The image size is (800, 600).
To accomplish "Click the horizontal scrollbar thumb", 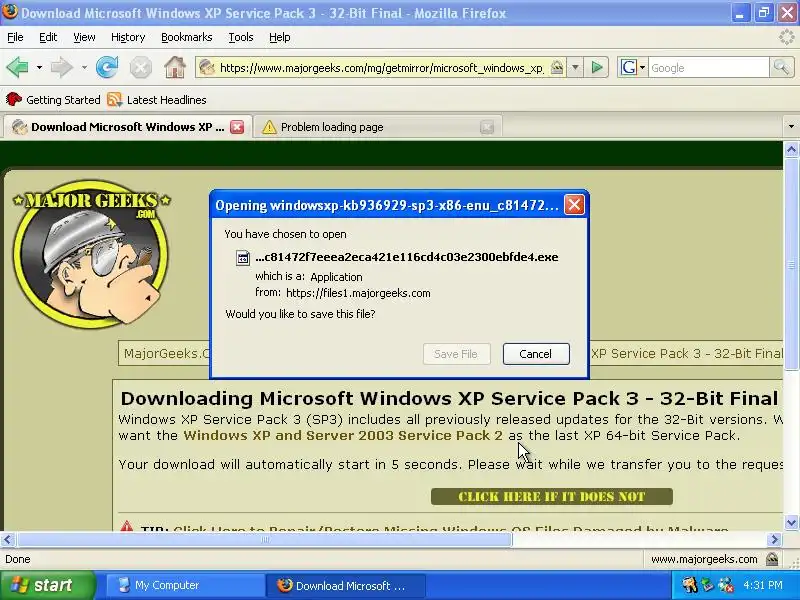I will [x=264, y=539].
